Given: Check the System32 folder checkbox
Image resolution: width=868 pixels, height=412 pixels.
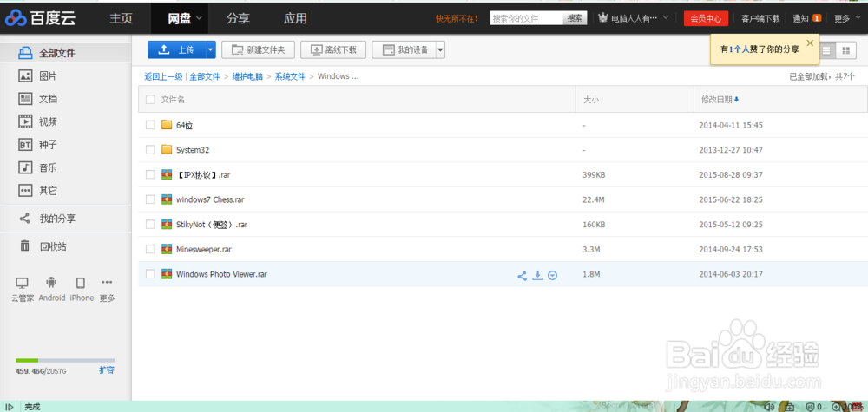Looking at the screenshot, I should coord(150,150).
